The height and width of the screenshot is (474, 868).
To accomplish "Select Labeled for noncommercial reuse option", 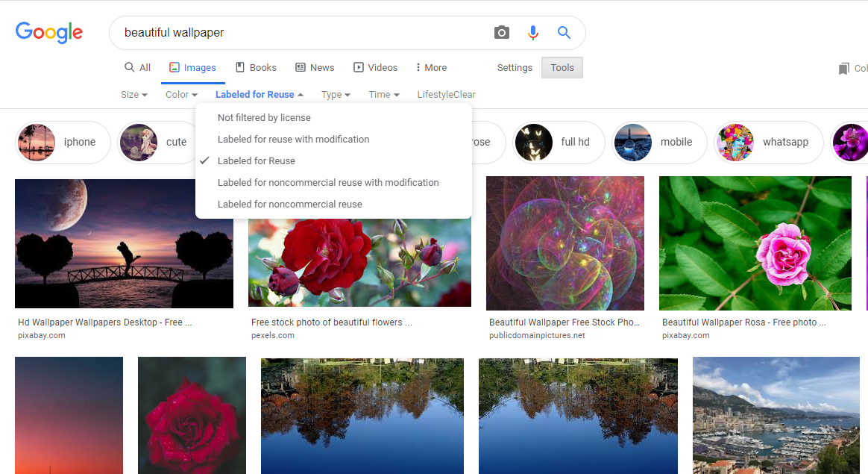I will [289, 204].
